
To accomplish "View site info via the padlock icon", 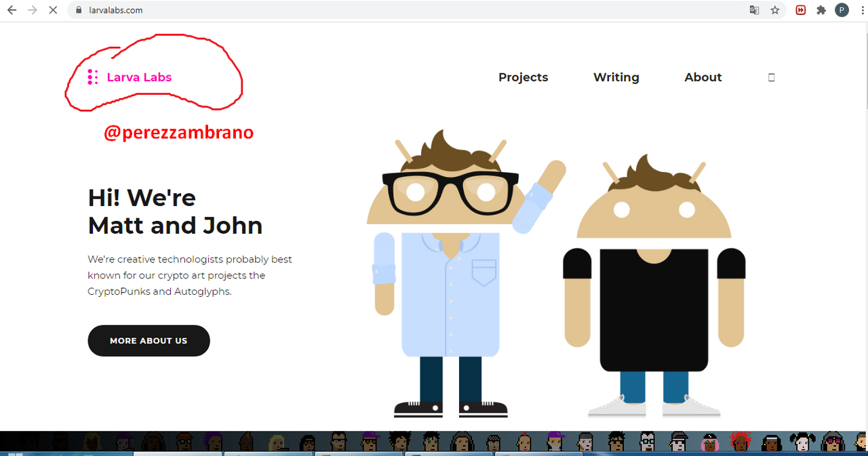I will pyautogui.click(x=79, y=10).
